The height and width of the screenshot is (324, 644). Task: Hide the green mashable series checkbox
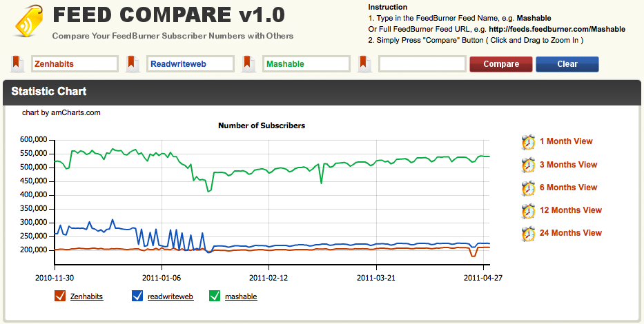pyautogui.click(x=215, y=296)
